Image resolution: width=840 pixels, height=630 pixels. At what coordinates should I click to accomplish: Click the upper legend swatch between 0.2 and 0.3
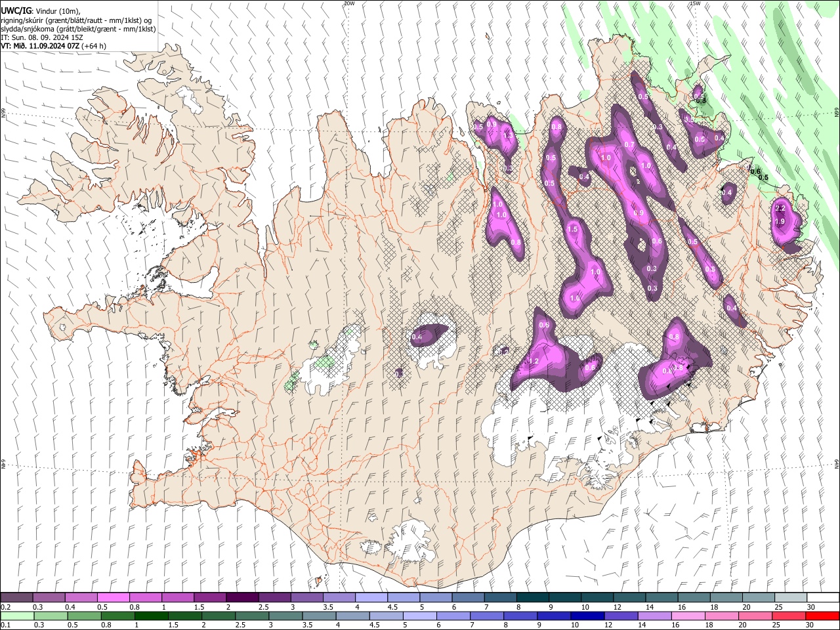16,597
